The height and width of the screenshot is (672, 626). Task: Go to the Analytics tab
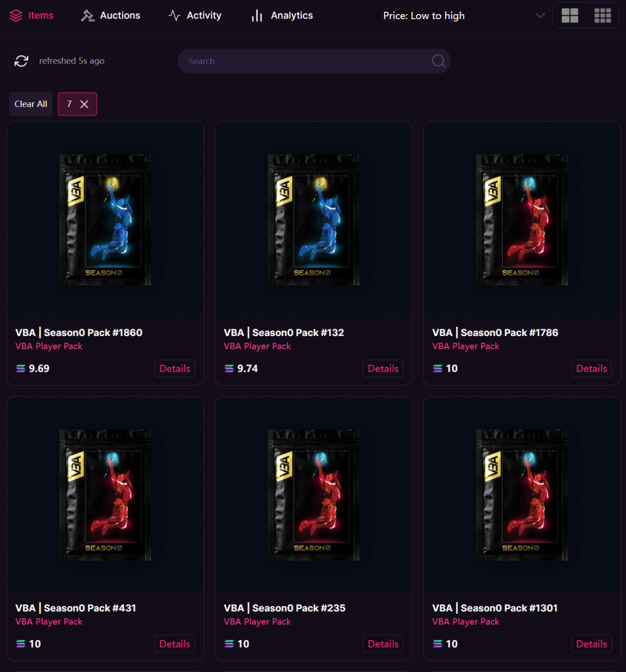(x=282, y=16)
